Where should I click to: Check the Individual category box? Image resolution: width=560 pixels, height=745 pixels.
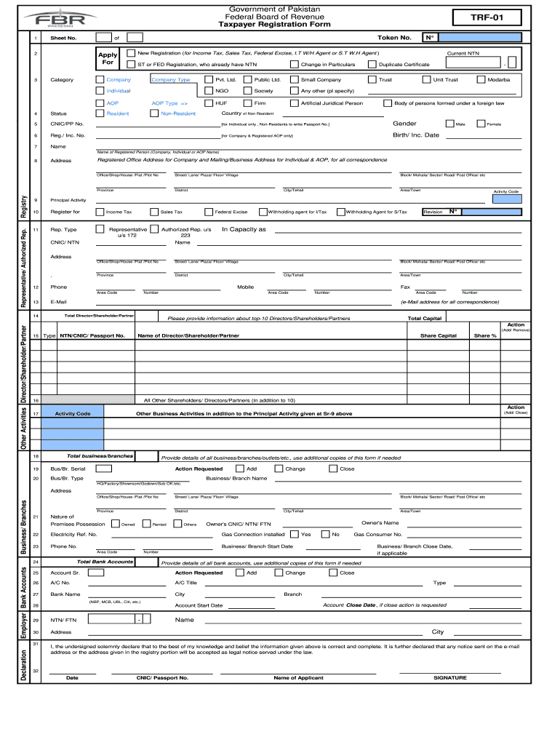click(x=100, y=91)
